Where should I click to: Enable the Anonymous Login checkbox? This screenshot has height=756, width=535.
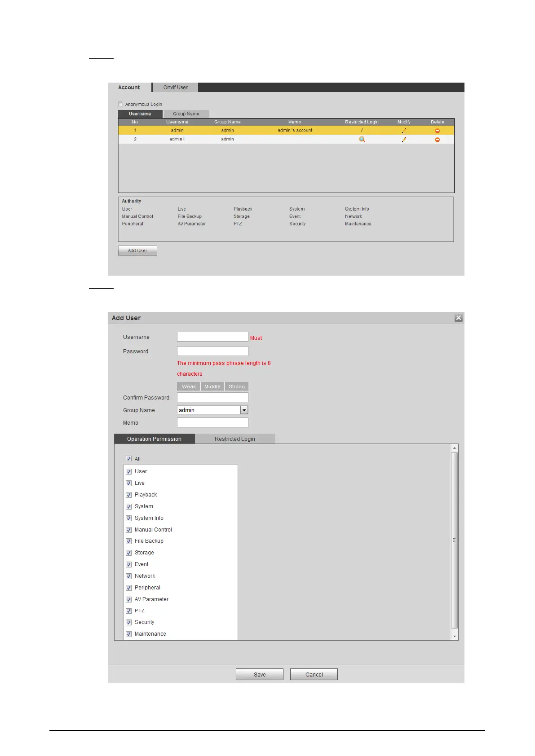[120, 104]
